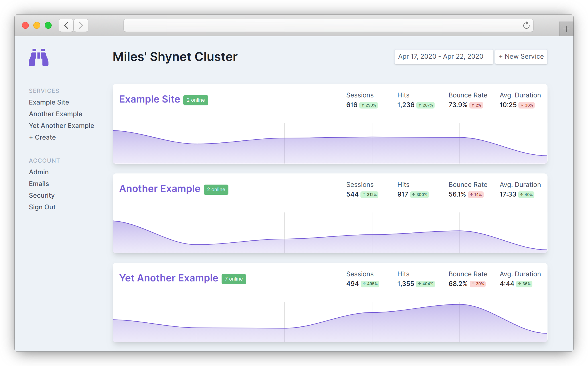This screenshot has height=366, width=588.
Task: Open 'Yet Another Example' service heading link
Action: (x=168, y=278)
